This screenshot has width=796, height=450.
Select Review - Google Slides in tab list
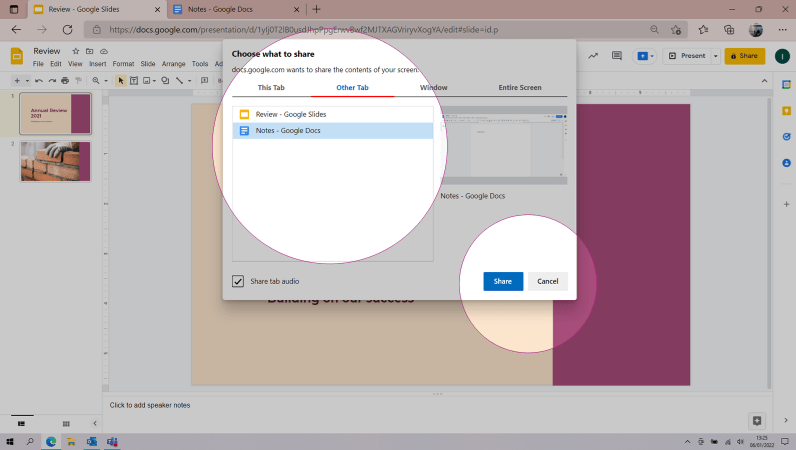coord(333,114)
